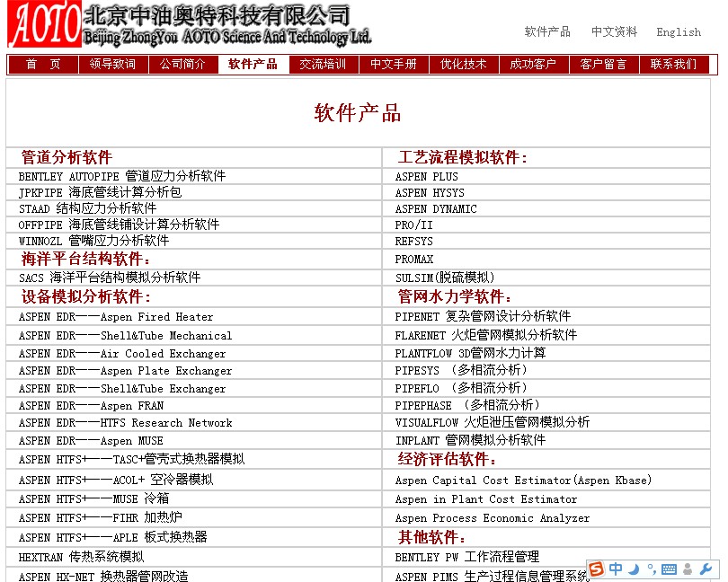Open the soft keyboard icon in IME bar
The height and width of the screenshot is (582, 728).
tap(669, 569)
